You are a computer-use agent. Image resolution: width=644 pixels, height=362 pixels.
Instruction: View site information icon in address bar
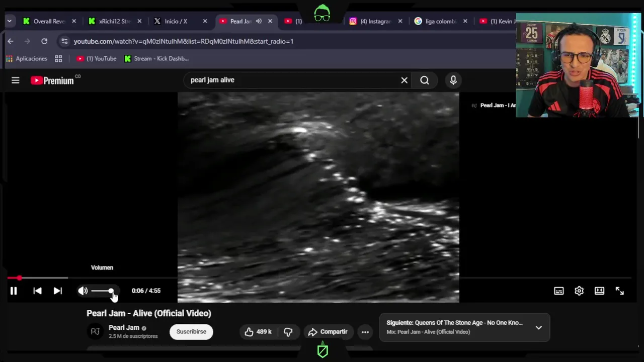[x=64, y=41]
